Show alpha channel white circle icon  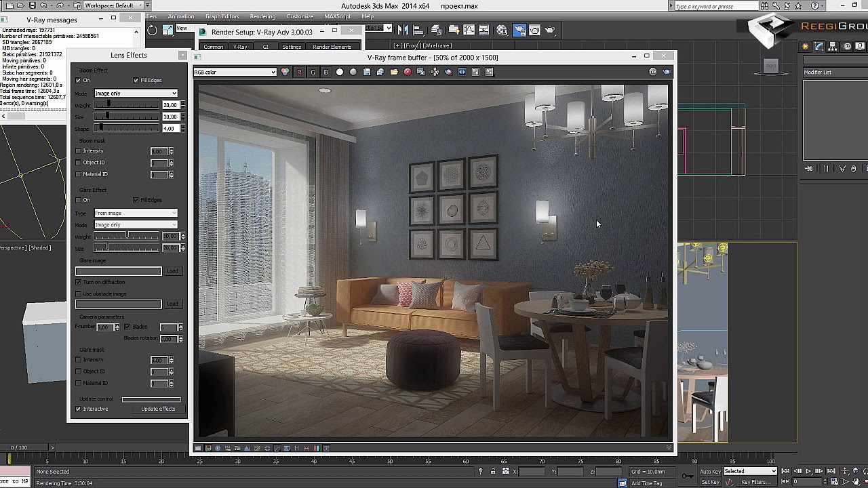click(340, 72)
